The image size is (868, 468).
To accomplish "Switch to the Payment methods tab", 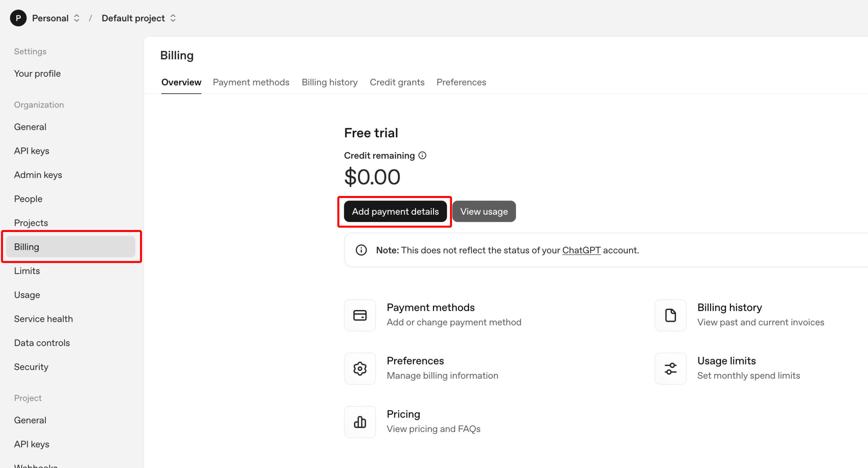I will pyautogui.click(x=251, y=82).
